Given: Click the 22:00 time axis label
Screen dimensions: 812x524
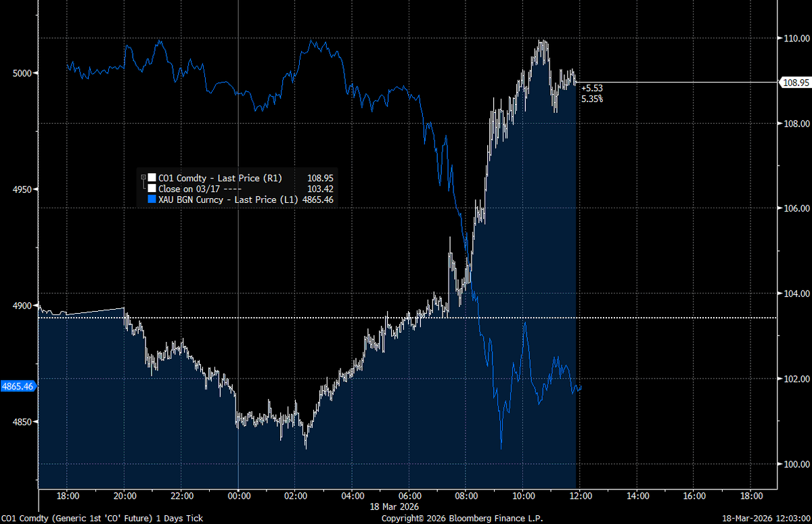Looking at the screenshot, I should click(181, 496).
